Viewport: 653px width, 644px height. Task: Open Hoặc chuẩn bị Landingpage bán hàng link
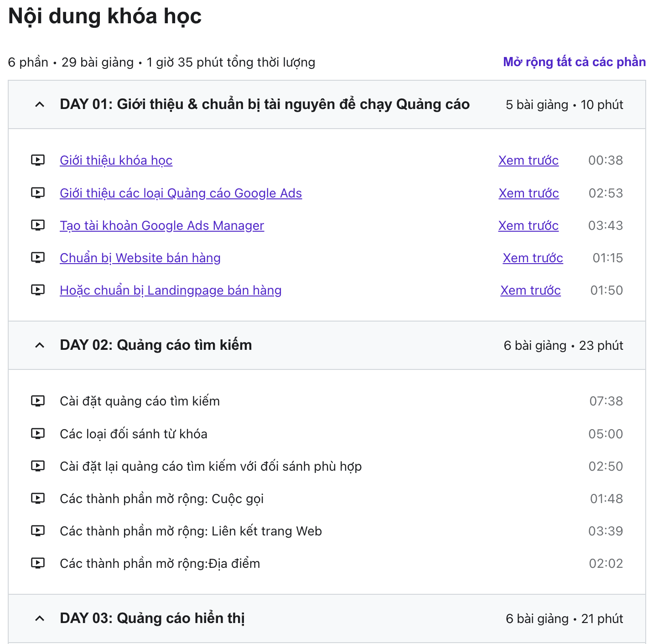pyautogui.click(x=171, y=291)
